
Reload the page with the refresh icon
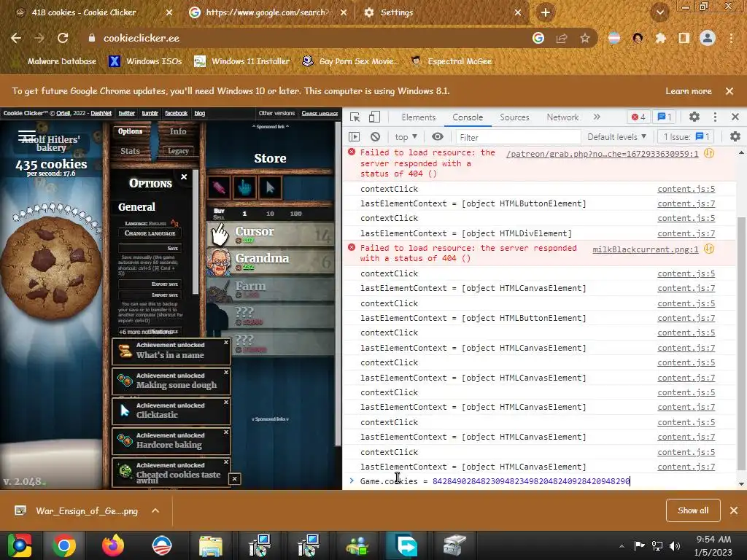tap(63, 38)
